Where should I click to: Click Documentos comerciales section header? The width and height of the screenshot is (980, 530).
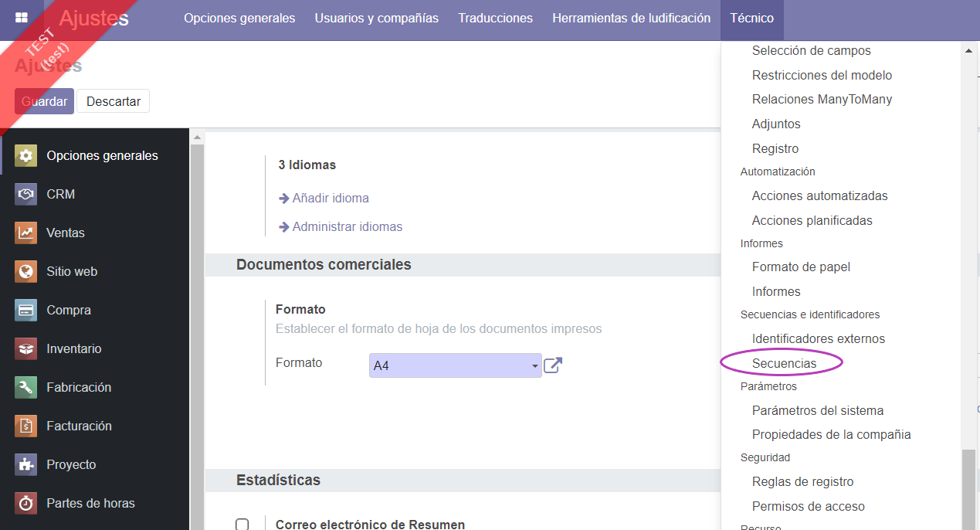324,265
